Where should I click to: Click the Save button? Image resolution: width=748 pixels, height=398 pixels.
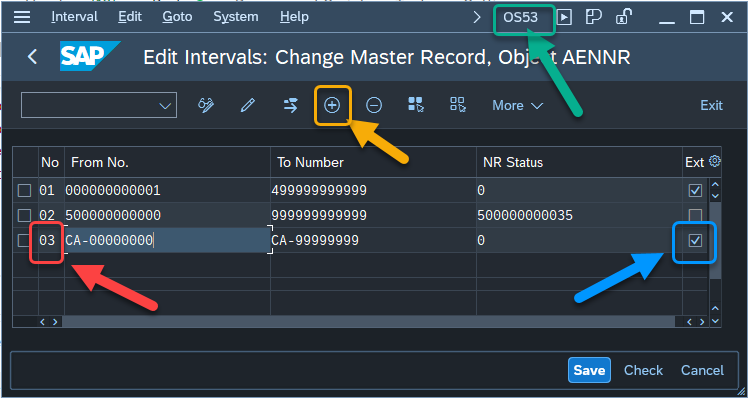(x=589, y=370)
